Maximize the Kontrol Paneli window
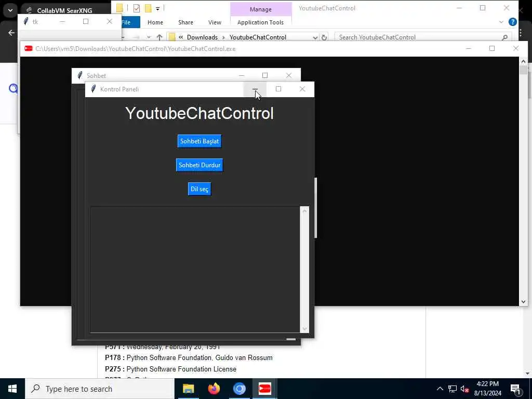 278,89
